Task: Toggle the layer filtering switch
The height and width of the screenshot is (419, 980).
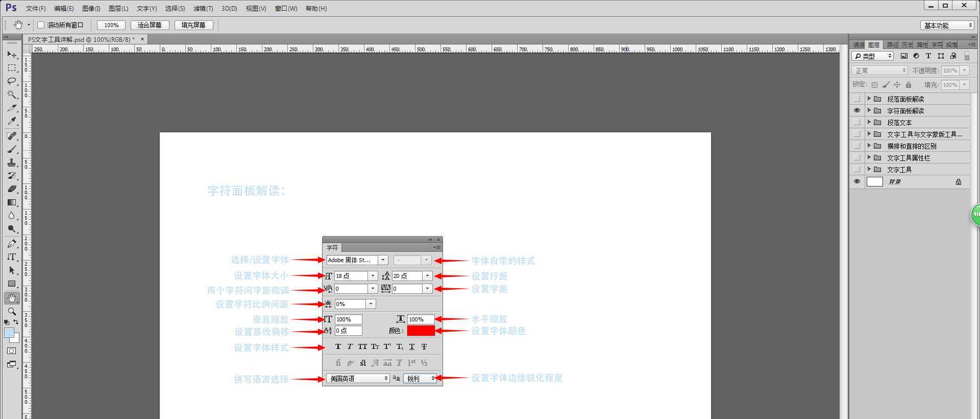Action: pyautogui.click(x=967, y=56)
